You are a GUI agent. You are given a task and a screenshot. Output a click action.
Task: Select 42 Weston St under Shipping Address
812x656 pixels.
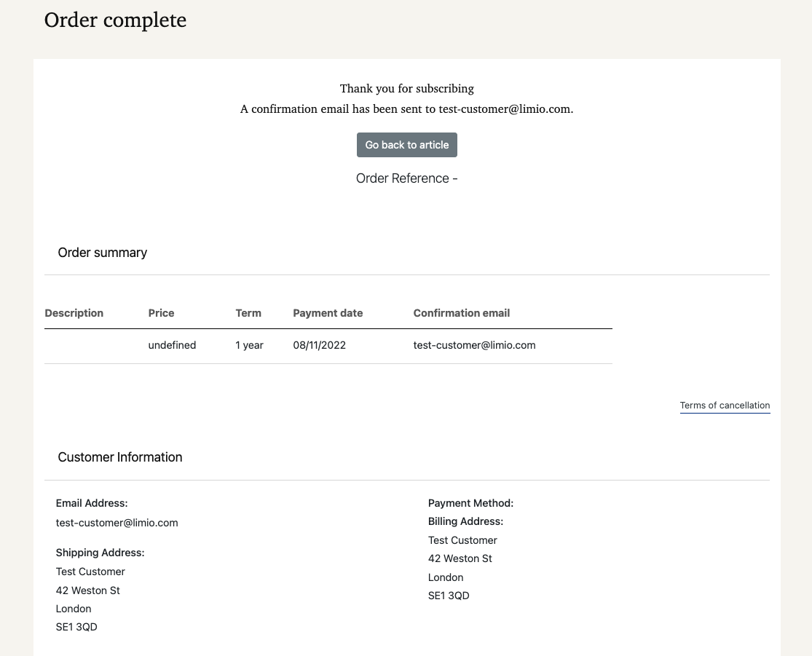pos(88,590)
